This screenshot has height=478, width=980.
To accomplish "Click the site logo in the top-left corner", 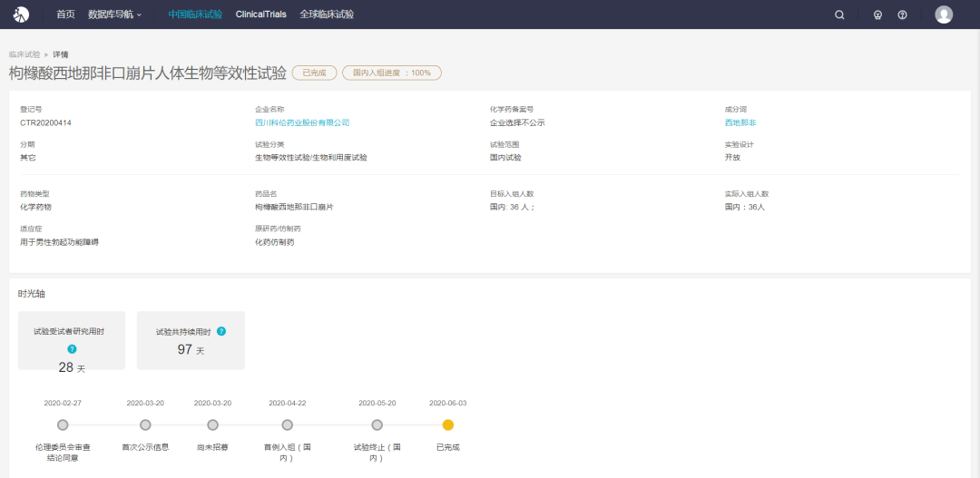I will 21,15.
